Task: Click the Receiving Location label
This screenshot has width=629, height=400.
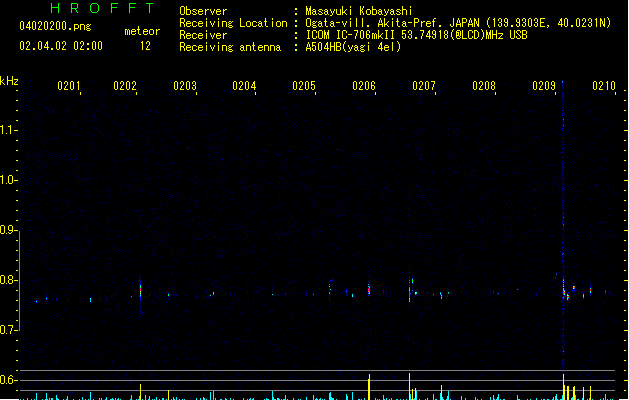Action: pyautogui.click(x=233, y=23)
